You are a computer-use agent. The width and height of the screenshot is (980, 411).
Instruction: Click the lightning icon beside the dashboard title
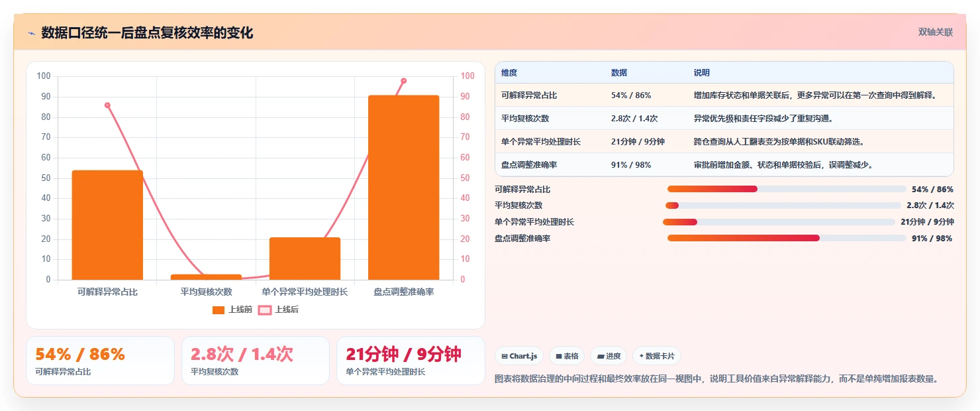31,33
